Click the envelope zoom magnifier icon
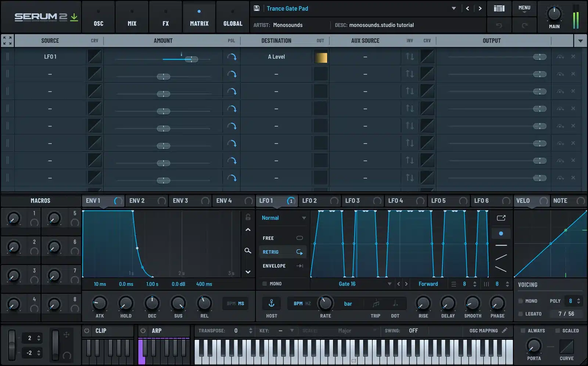 point(248,250)
